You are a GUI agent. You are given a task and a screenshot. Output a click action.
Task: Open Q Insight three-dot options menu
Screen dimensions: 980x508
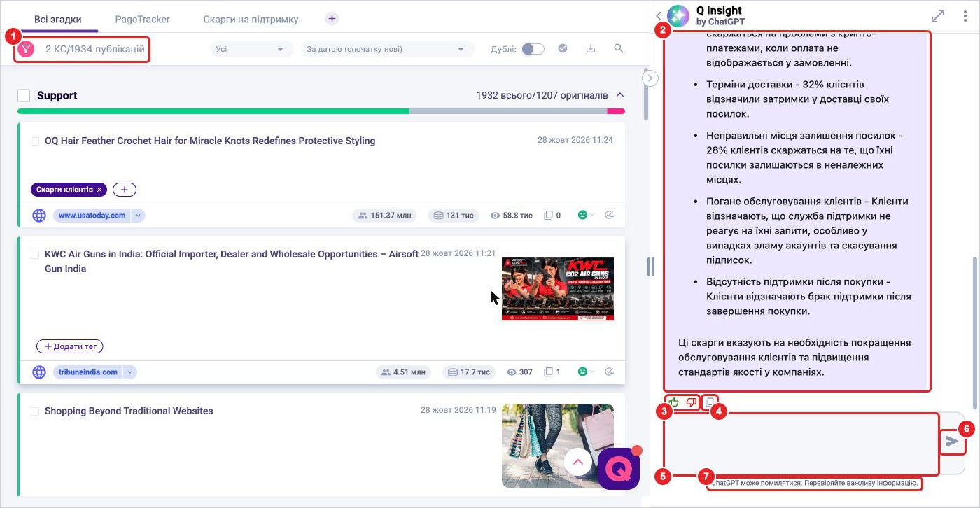[965, 16]
